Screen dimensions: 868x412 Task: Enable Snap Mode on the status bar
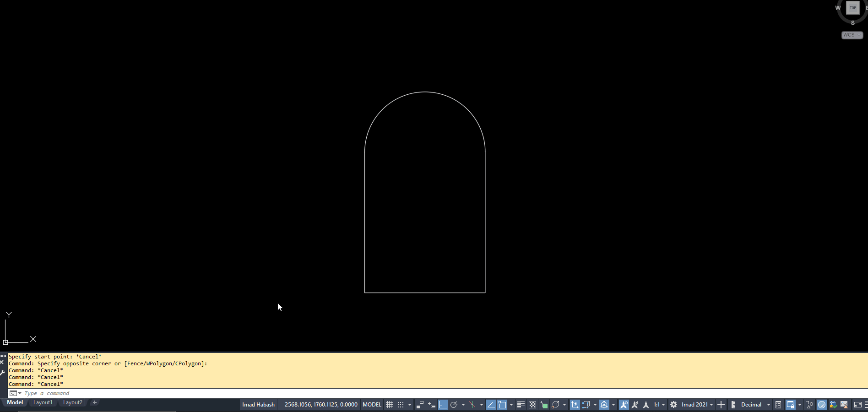401,405
